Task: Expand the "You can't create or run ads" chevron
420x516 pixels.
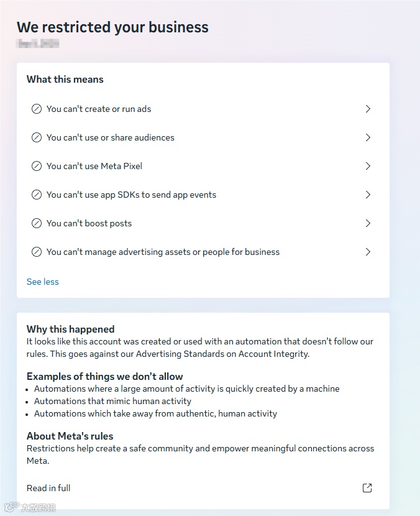Action: (x=368, y=109)
